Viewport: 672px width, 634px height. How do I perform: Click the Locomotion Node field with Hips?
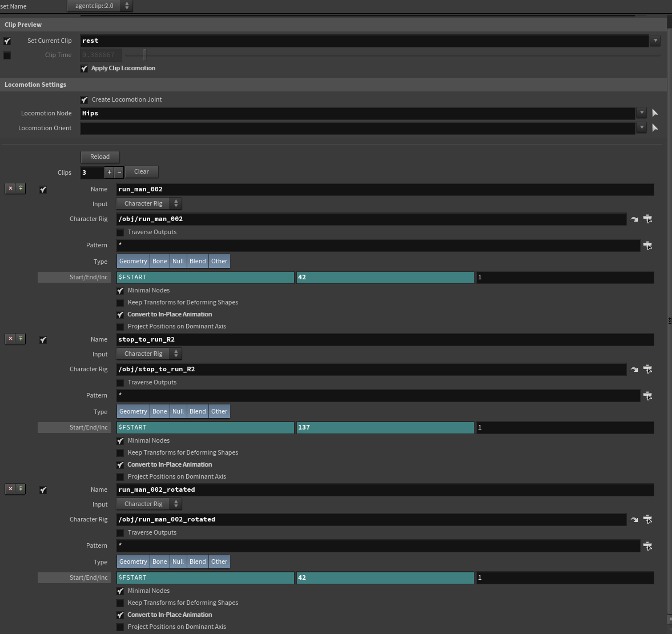click(x=357, y=113)
